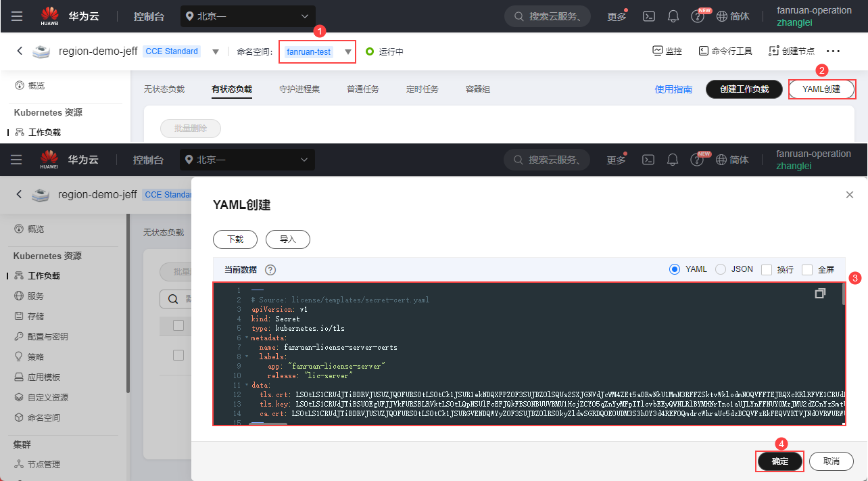
Task: Open the 命令行工具 kubectl icon
Action: tap(704, 51)
